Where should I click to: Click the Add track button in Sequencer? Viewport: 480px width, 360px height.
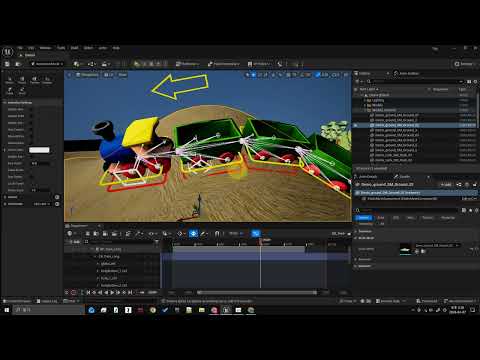(76, 242)
